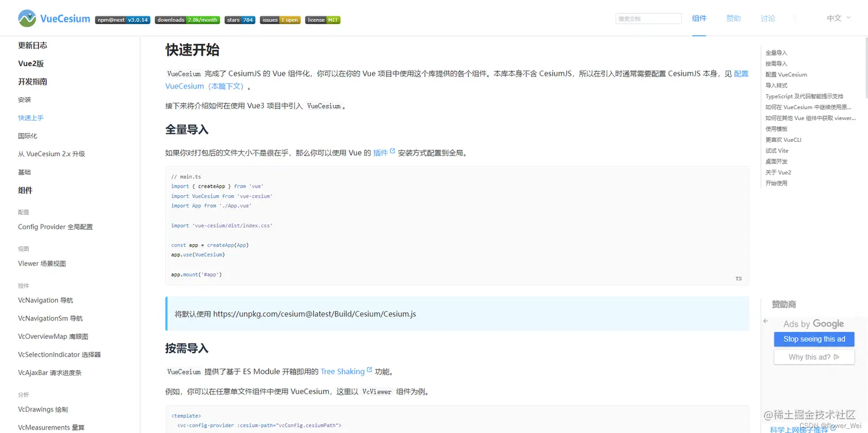Expand the Why this ad? option
Viewport: 868px width, 433px height.
point(814,357)
